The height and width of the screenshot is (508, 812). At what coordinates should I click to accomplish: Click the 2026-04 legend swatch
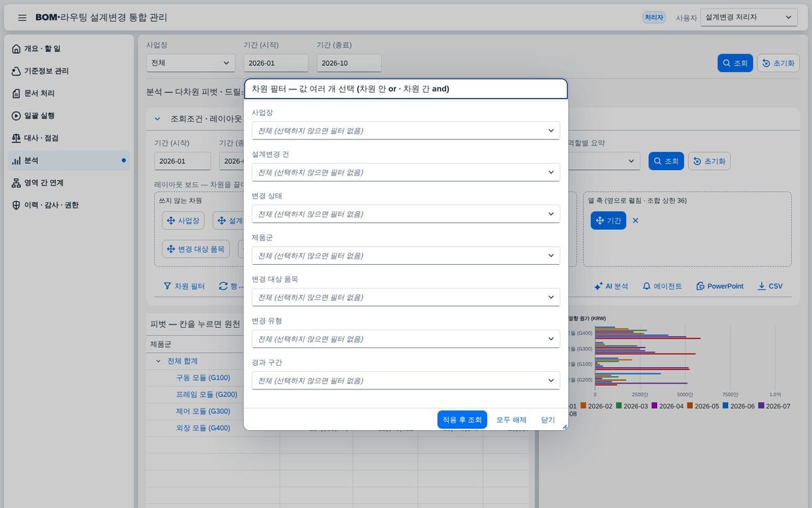coord(654,406)
